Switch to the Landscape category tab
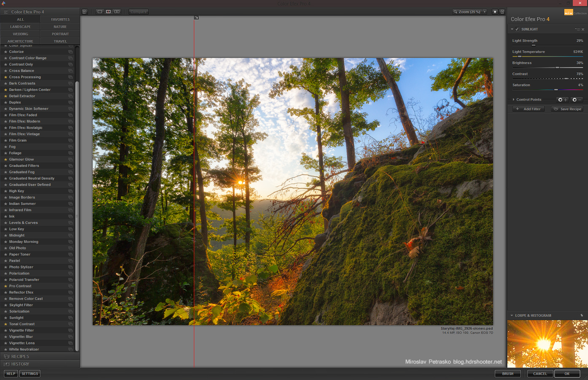588x380 pixels. [x=20, y=27]
